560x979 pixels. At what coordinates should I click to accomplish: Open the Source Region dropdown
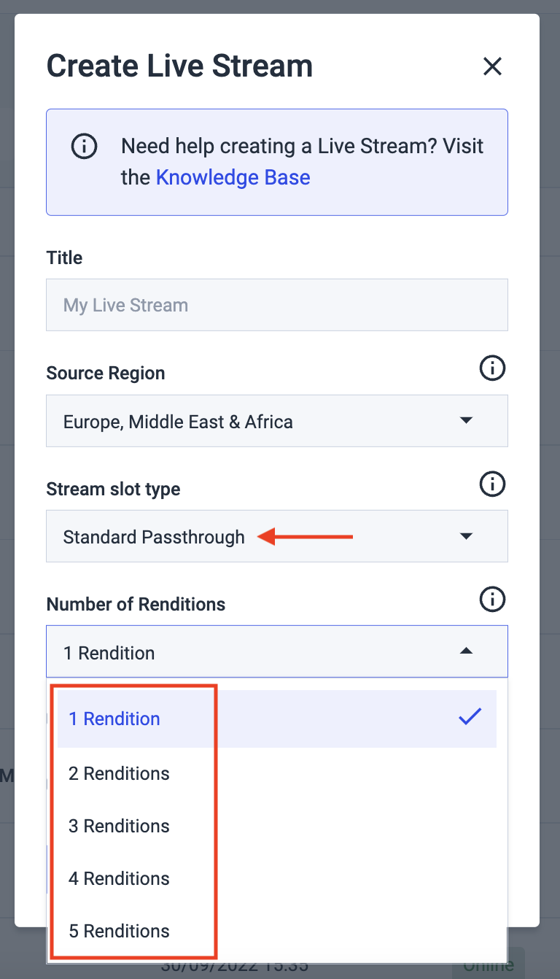click(277, 420)
